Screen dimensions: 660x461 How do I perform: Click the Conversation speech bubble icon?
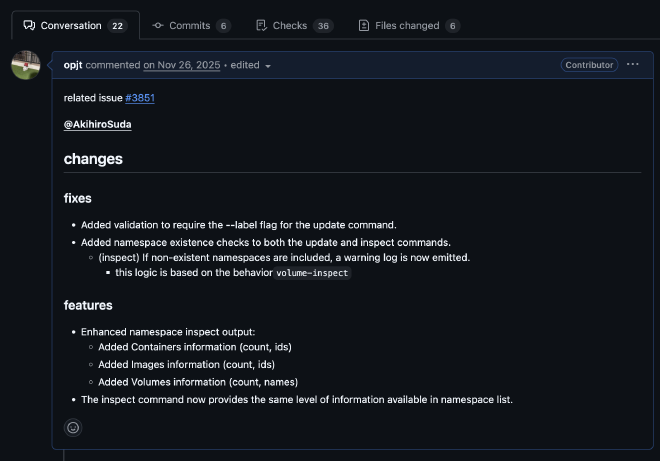pyautogui.click(x=29, y=25)
